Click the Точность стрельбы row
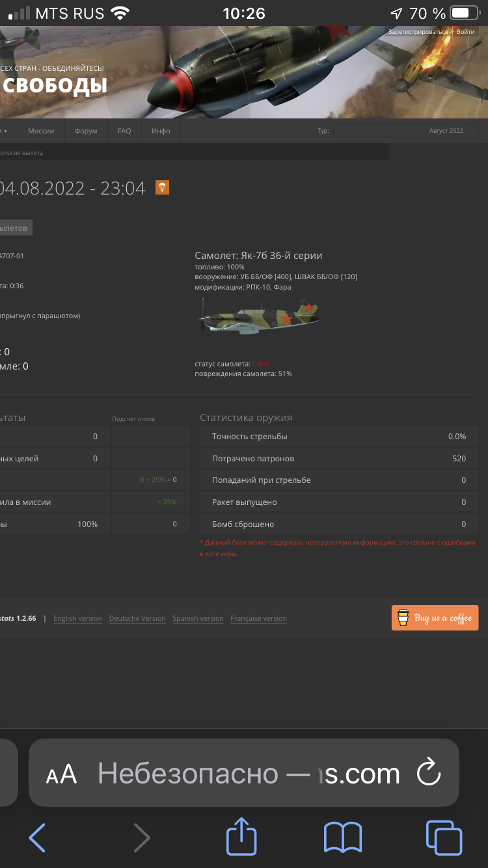This screenshot has height=868, width=488. coord(339,436)
